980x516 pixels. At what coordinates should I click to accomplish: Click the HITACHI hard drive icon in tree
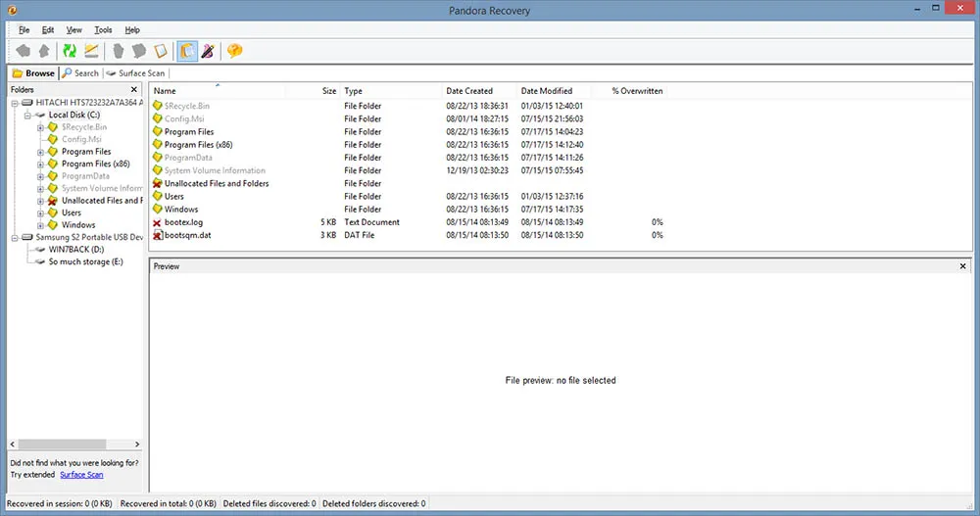26,103
